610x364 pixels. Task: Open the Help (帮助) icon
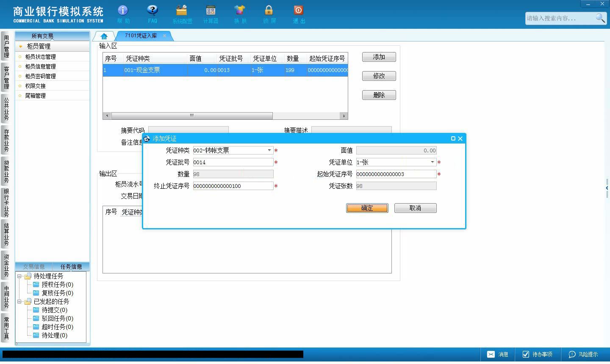coord(123,14)
